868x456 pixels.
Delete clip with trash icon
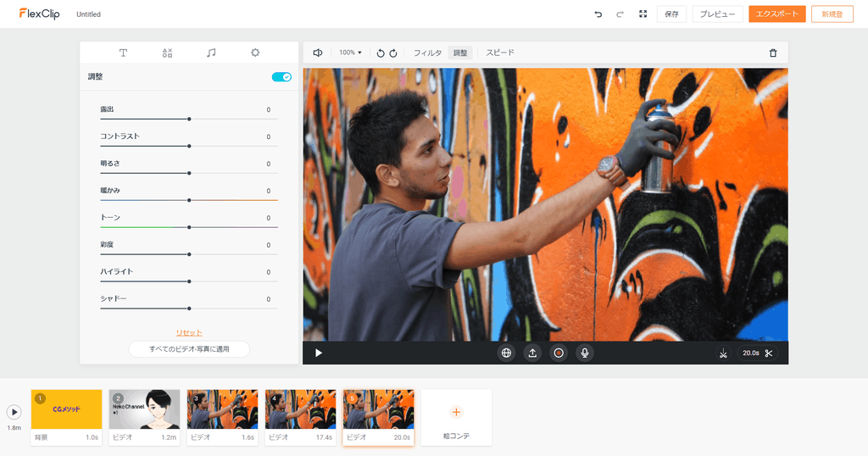[x=772, y=53]
